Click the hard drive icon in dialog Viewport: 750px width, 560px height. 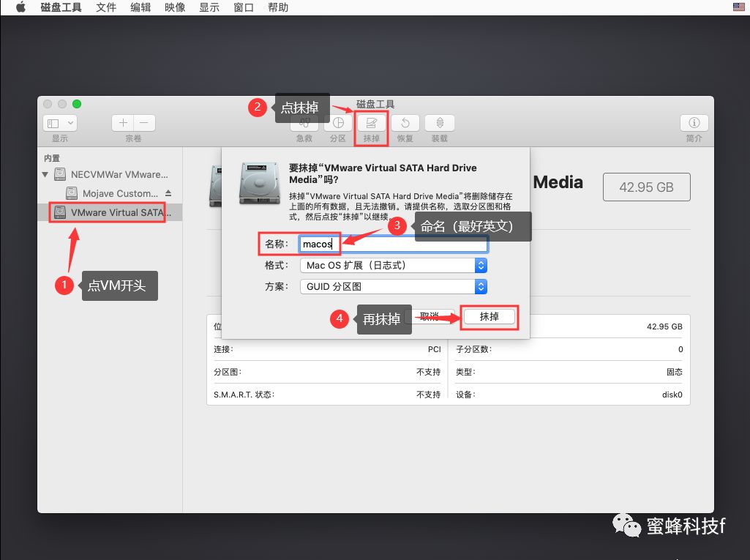[x=260, y=183]
